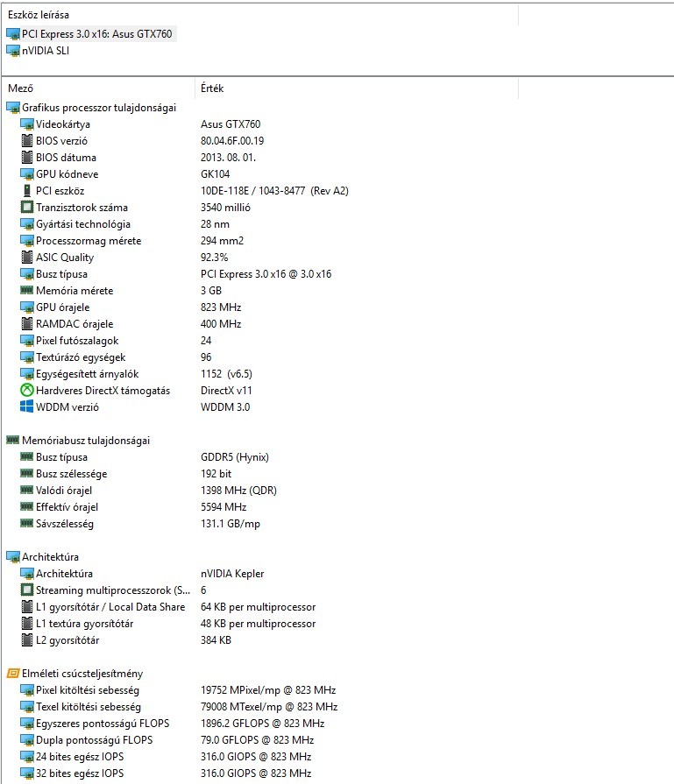This screenshot has height=784, width=674.
Task: Select the 3 GB memory size value
Action: [x=211, y=291]
